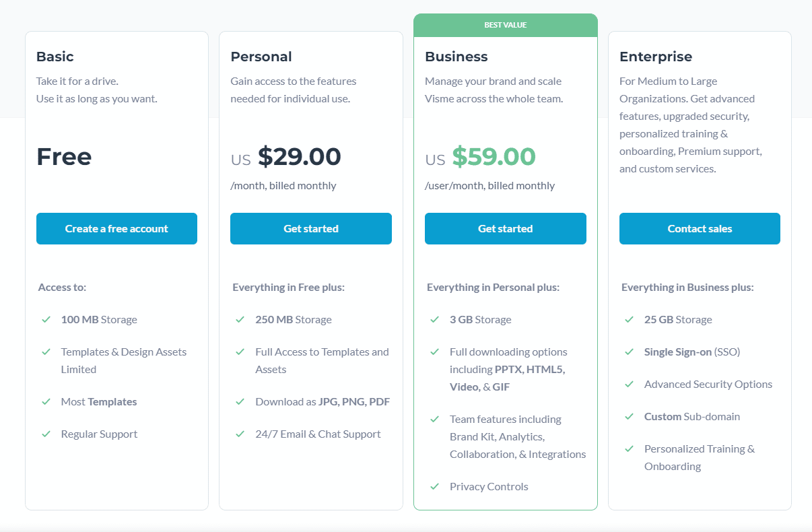Click the checkmark beside Single Sign-on (SSO)
Screen dimensions: 812x532
(629, 352)
